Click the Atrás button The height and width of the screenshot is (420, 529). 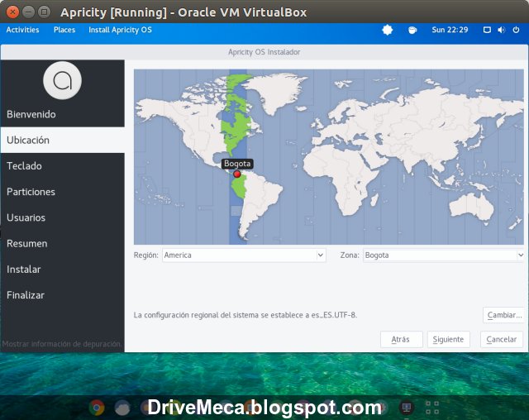coord(402,339)
